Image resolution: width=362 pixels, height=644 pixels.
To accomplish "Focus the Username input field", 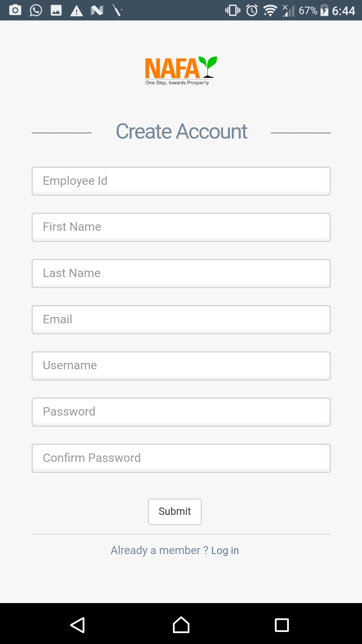I will click(181, 366).
